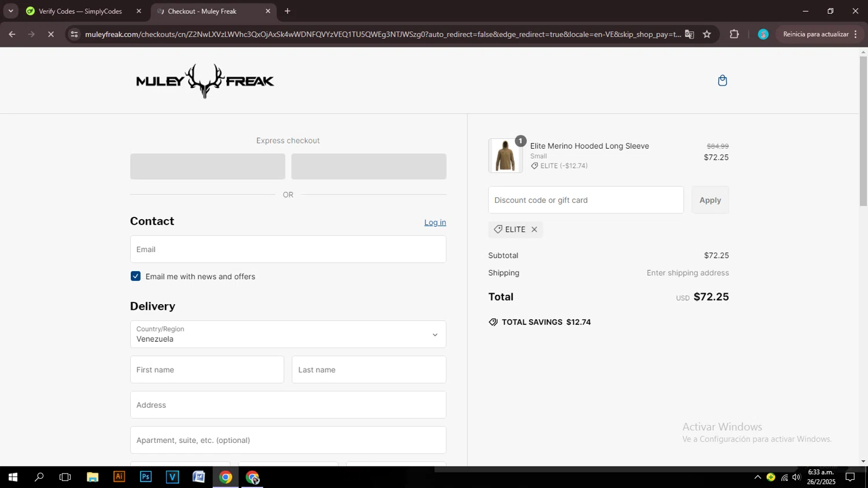868x488 pixels.
Task: Click the Muley Freak logo
Action: [x=205, y=81]
